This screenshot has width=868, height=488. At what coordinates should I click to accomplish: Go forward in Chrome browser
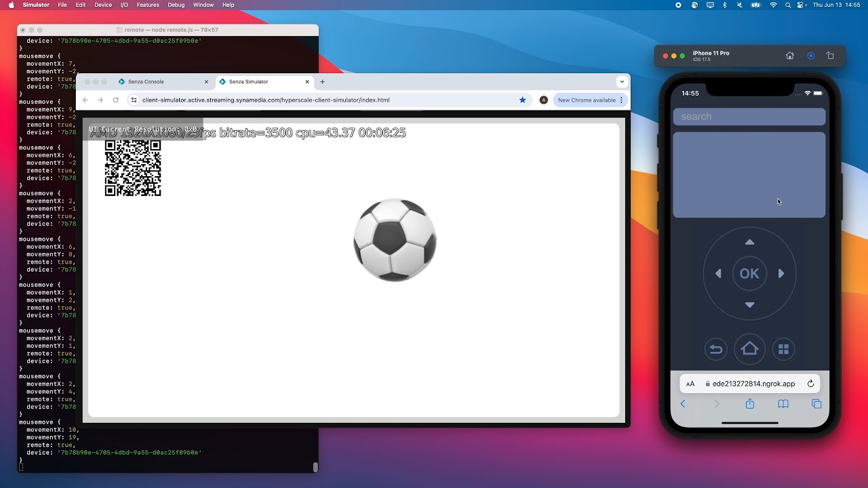click(x=100, y=100)
